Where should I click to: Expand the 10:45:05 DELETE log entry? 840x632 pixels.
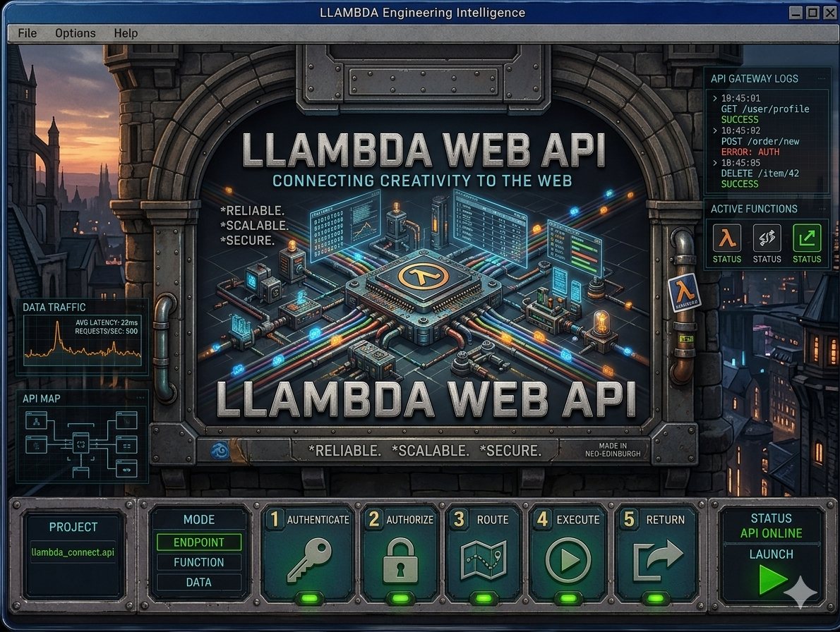(714, 162)
